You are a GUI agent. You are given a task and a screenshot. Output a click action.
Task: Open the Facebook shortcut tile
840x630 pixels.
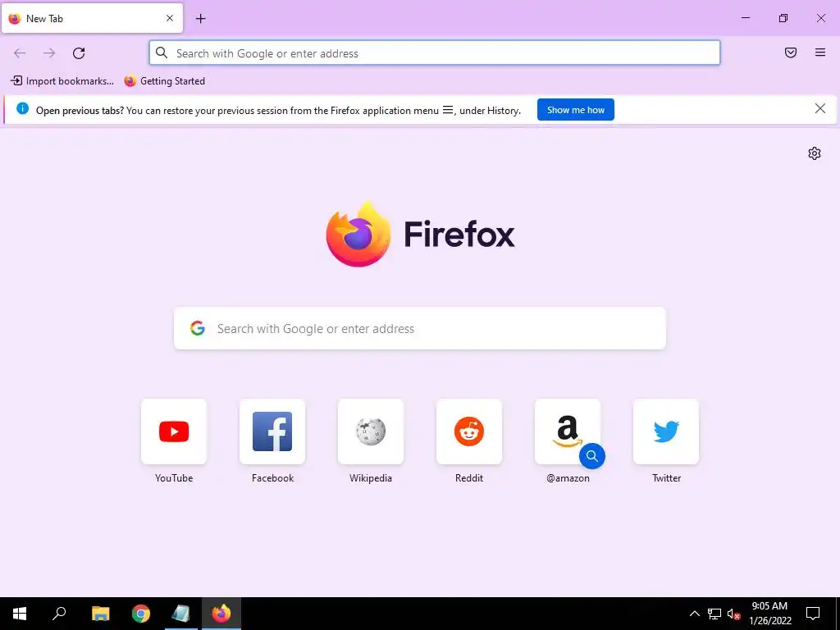pos(272,431)
